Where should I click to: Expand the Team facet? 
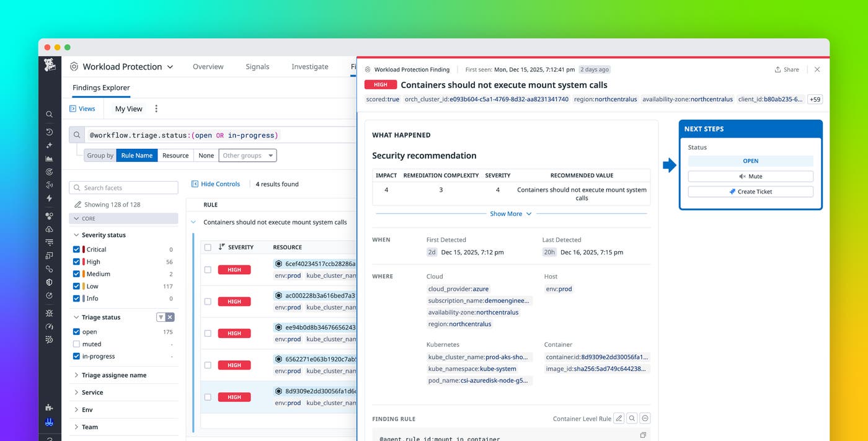tap(89, 427)
